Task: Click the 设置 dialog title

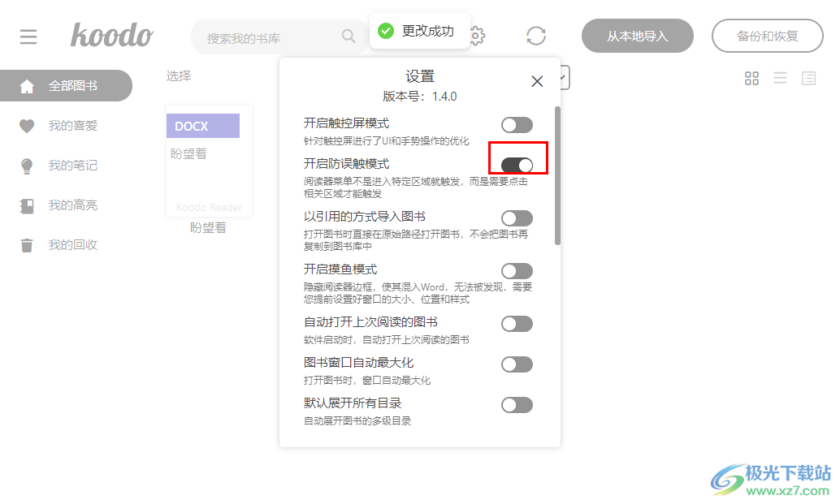Action: (x=419, y=76)
